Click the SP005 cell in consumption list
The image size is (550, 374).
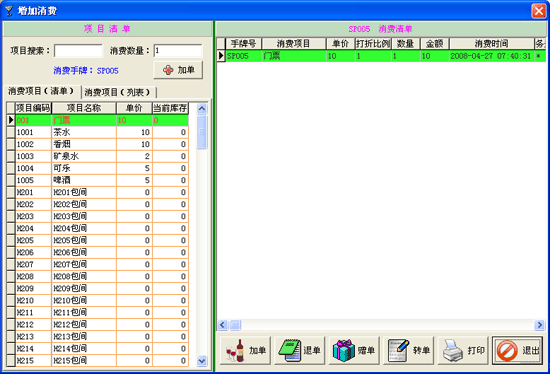[243, 56]
